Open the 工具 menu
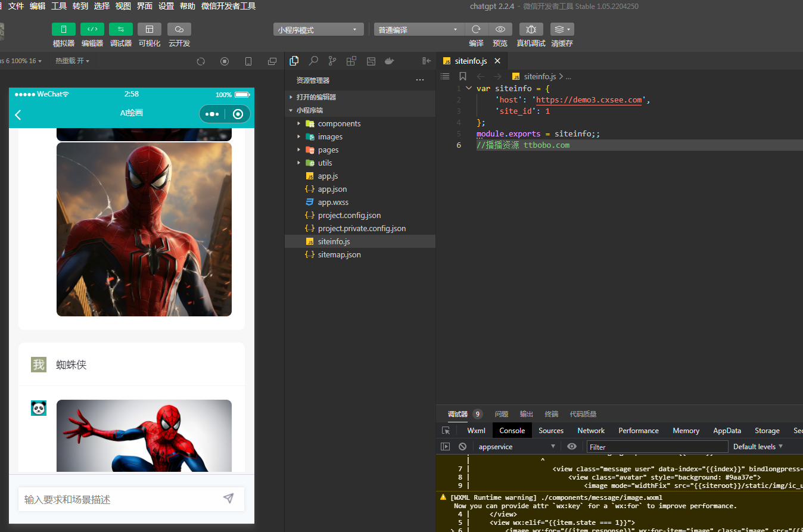This screenshot has width=803, height=532. click(59, 6)
